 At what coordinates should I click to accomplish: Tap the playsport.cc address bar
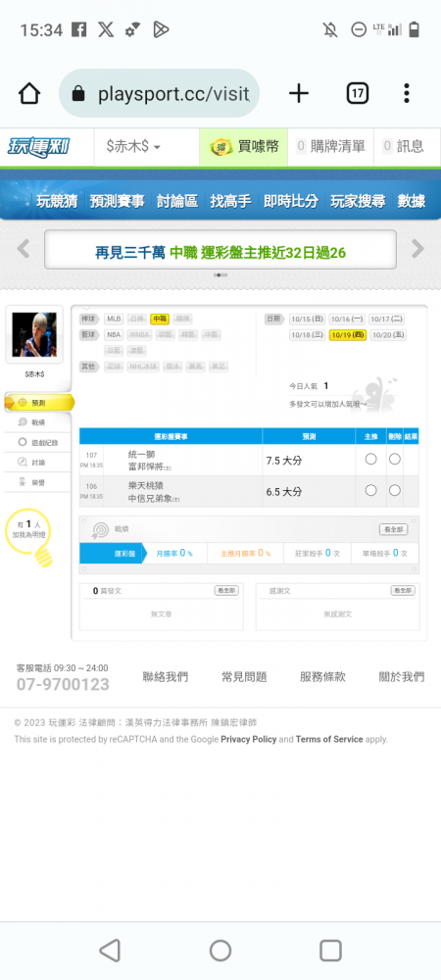(160, 94)
